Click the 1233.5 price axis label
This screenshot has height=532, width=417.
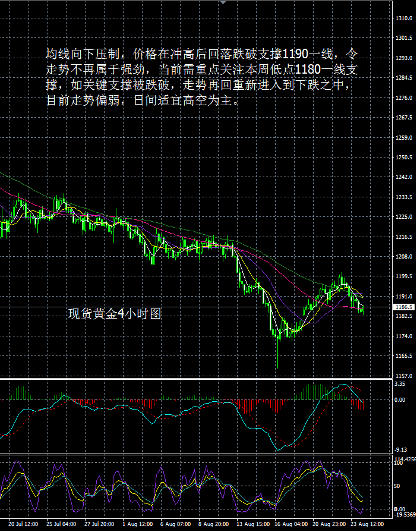(404, 197)
